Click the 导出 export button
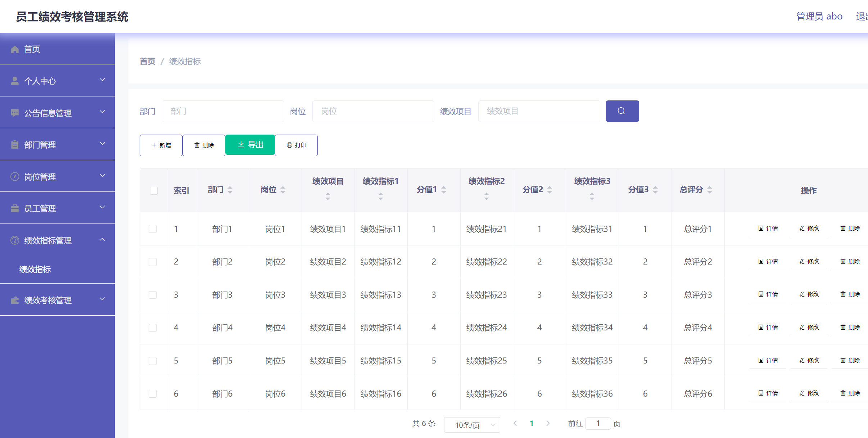868x438 pixels. click(x=250, y=145)
